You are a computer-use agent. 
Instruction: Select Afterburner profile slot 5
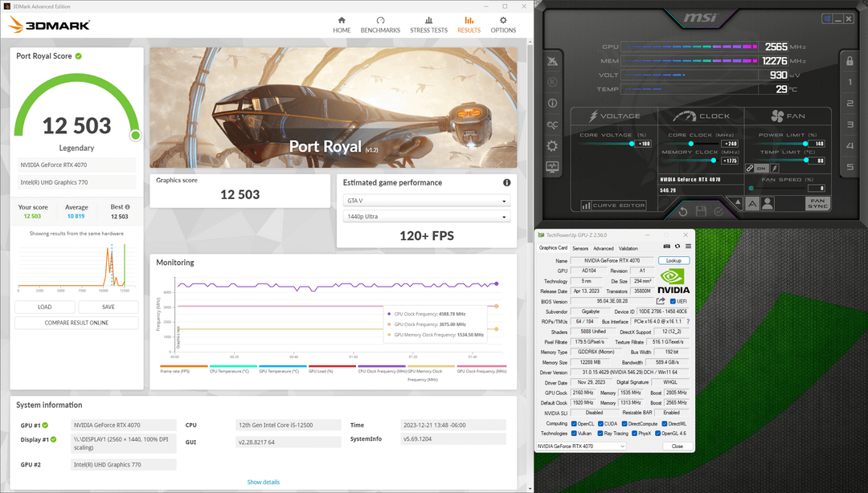click(x=850, y=166)
